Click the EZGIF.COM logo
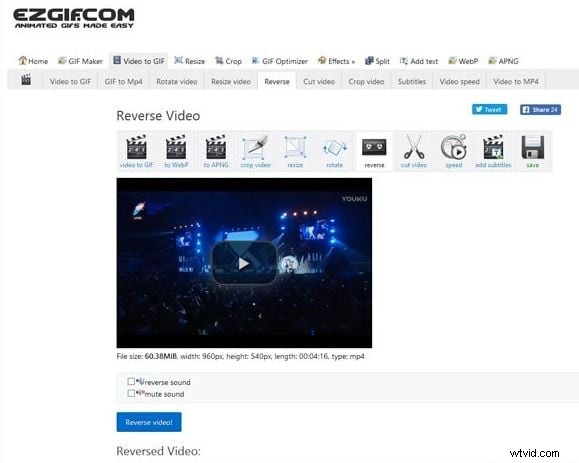 click(x=74, y=18)
